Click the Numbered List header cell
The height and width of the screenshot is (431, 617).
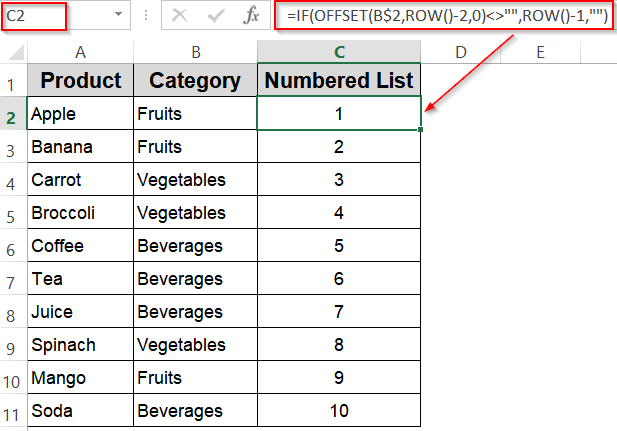click(x=339, y=81)
